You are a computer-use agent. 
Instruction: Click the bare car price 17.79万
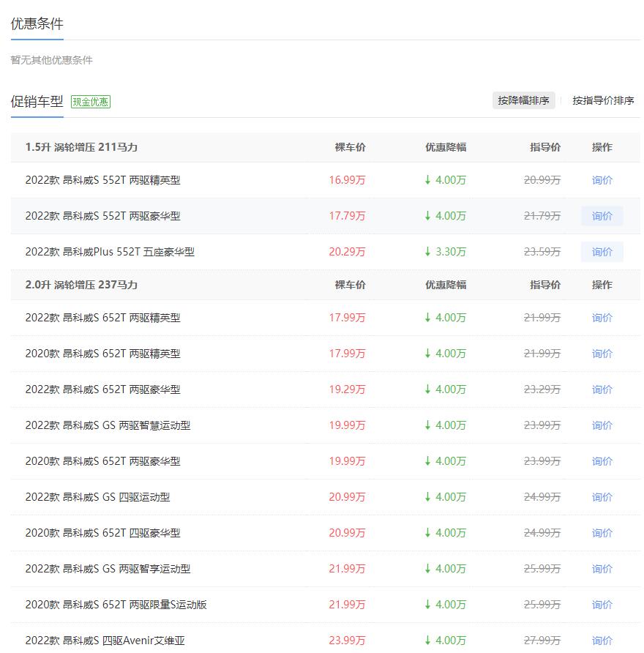[x=347, y=216]
